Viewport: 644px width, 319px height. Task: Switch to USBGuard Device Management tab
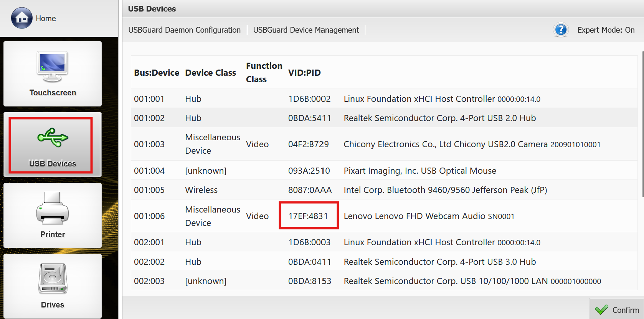coord(306,30)
